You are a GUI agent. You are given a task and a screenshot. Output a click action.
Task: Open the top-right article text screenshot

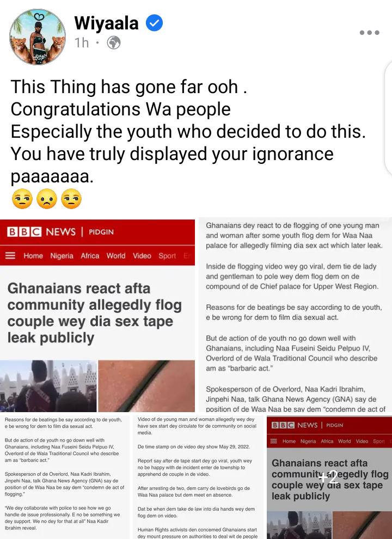pos(295,315)
